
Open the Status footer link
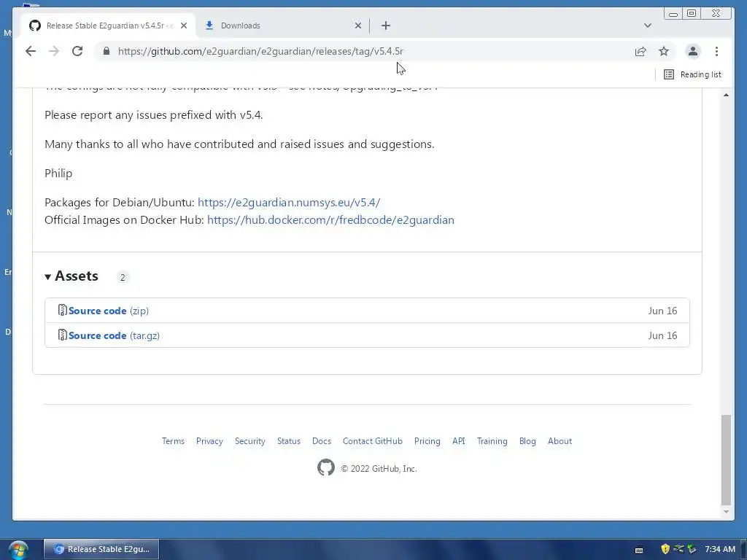tap(289, 441)
